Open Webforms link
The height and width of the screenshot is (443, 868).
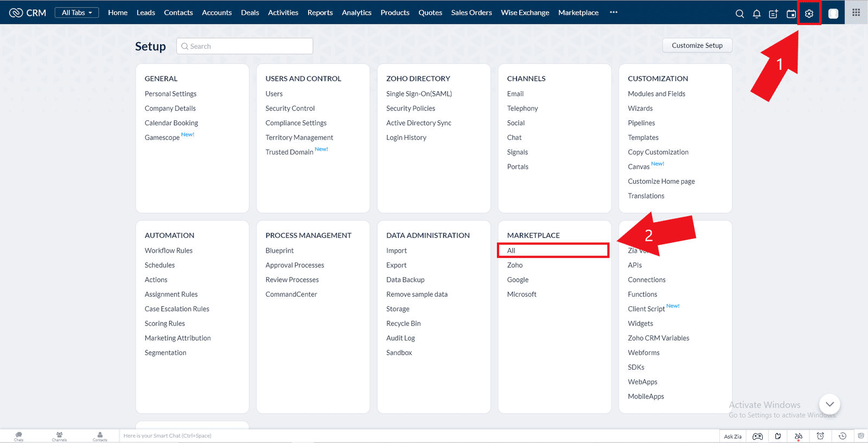pos(643,353)
